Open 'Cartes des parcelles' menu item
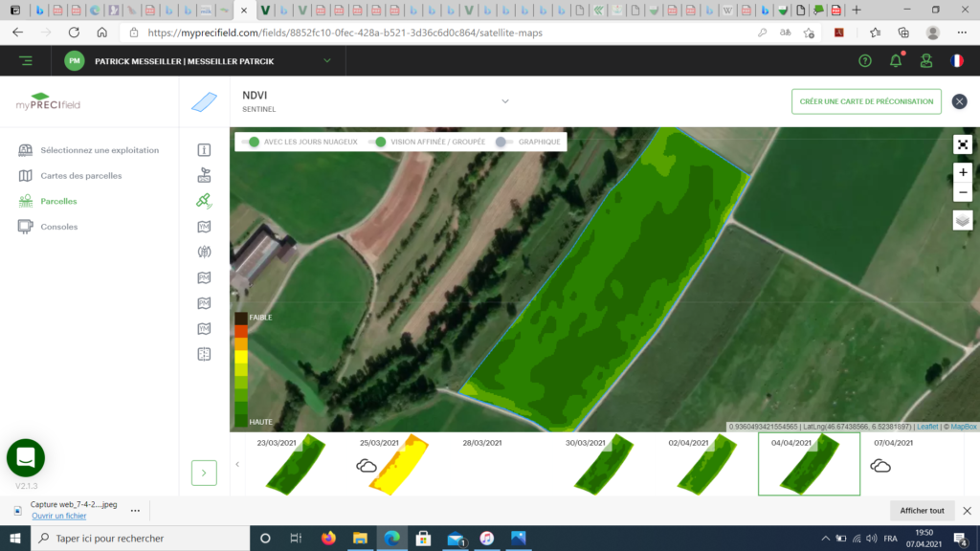This screenshot has height=551, width=980. 80,176
